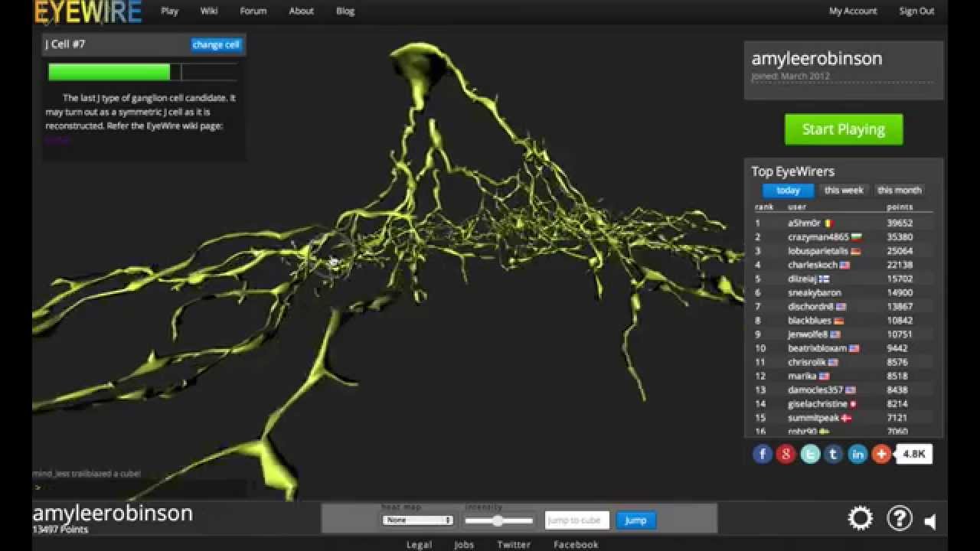The image size is (980, 551).
Task: Click the amyleerobinson profile name heading
Action: click(817, 58)
